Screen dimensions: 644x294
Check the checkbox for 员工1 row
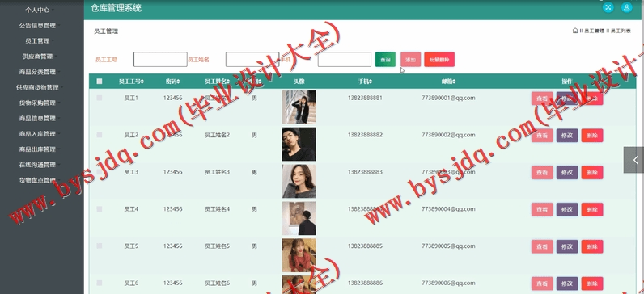(x=100, y=98)
